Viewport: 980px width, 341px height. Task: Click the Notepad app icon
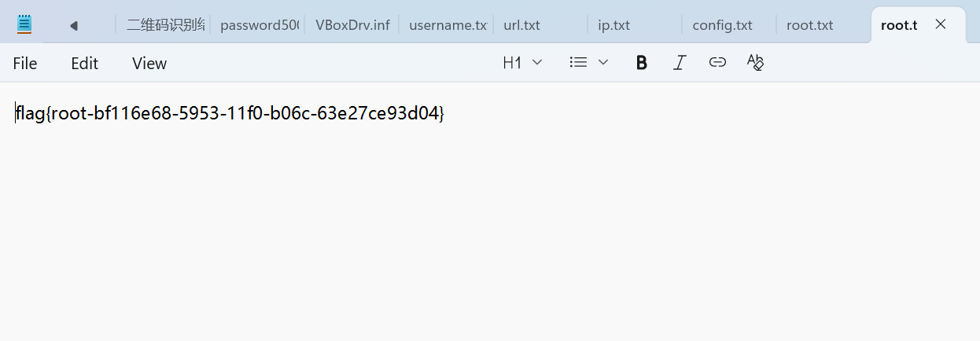[x=24, y=24]
